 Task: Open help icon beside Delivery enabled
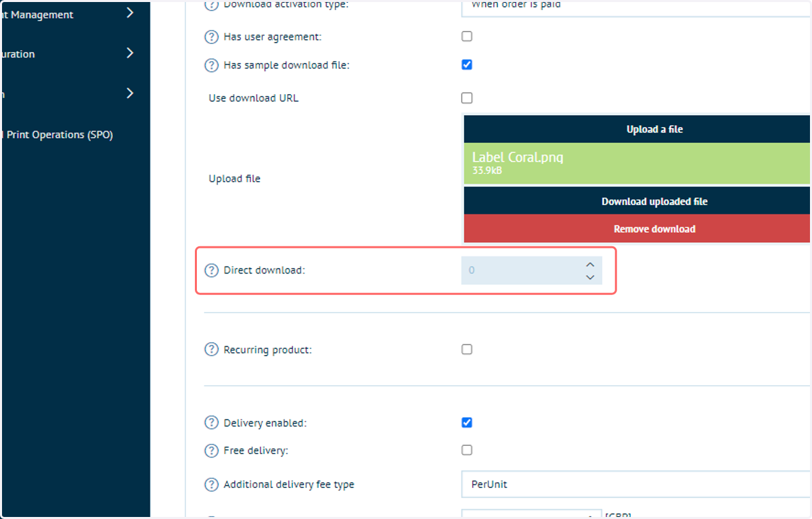click(x=212, y=423)
